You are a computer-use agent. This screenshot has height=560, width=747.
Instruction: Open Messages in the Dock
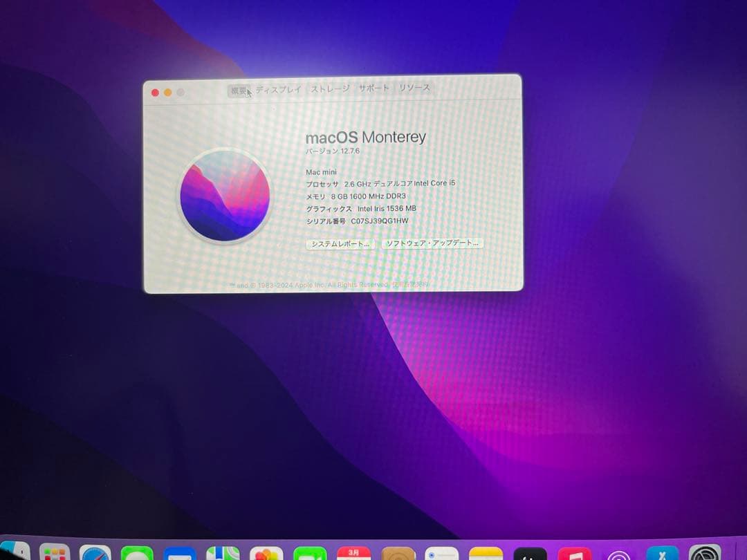pyautogui.click(x=137, y=553)
